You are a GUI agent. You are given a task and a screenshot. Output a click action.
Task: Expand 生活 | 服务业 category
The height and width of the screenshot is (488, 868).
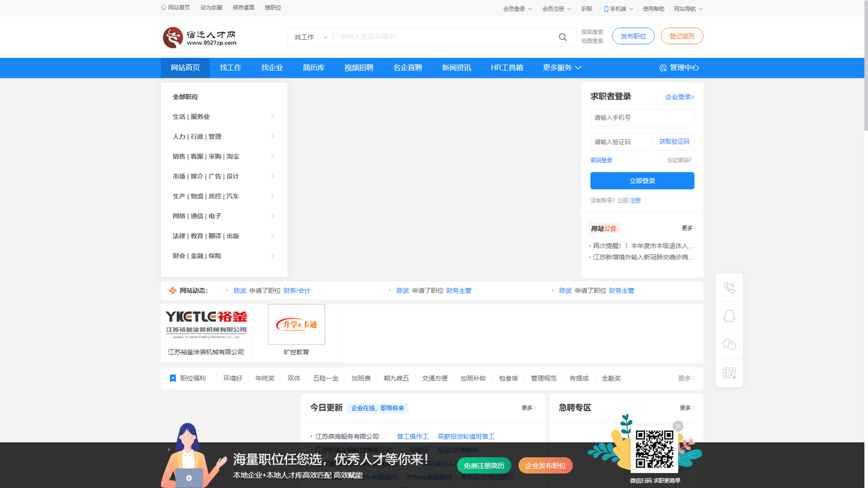click(224, 117)
